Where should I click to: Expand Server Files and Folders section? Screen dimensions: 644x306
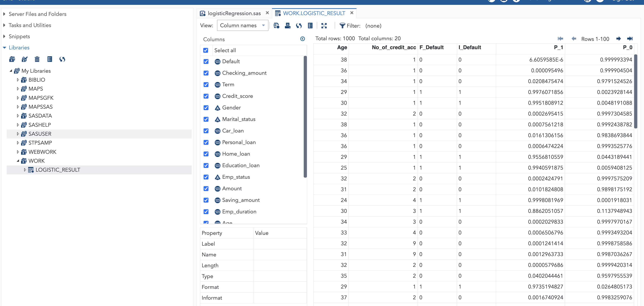4,14
